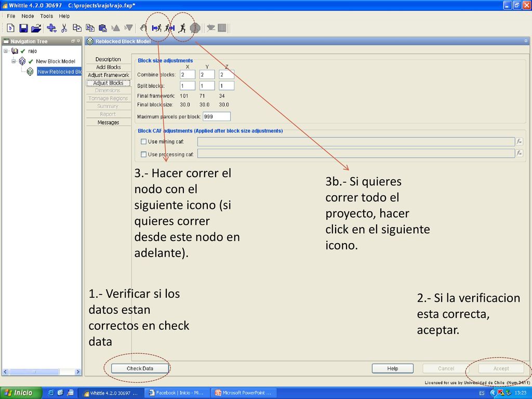532x399 pixels.
Task: Click the Combine blocks Z input field
Action: click(x=227, y=74)
